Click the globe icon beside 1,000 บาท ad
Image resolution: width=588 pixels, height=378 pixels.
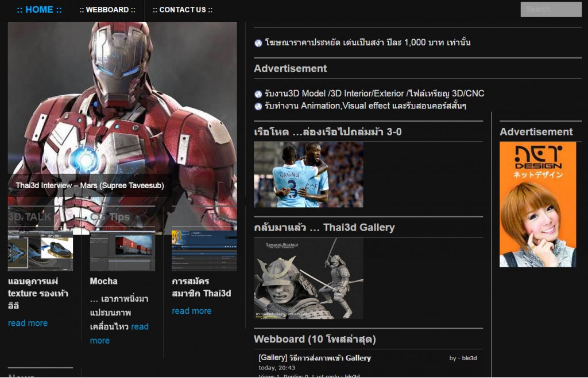pos(258,43)
